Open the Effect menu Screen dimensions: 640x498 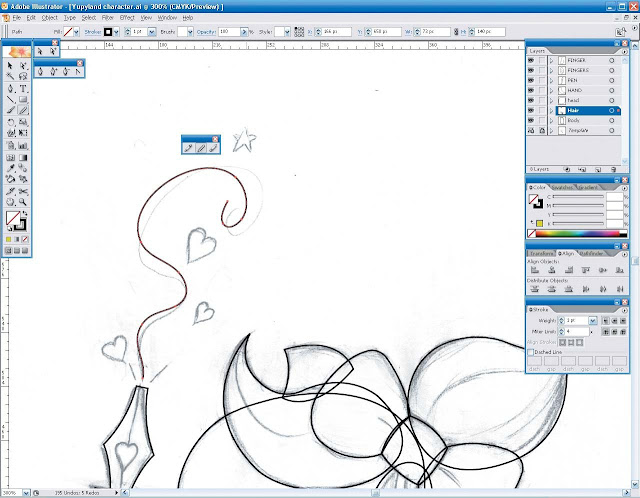127,18
